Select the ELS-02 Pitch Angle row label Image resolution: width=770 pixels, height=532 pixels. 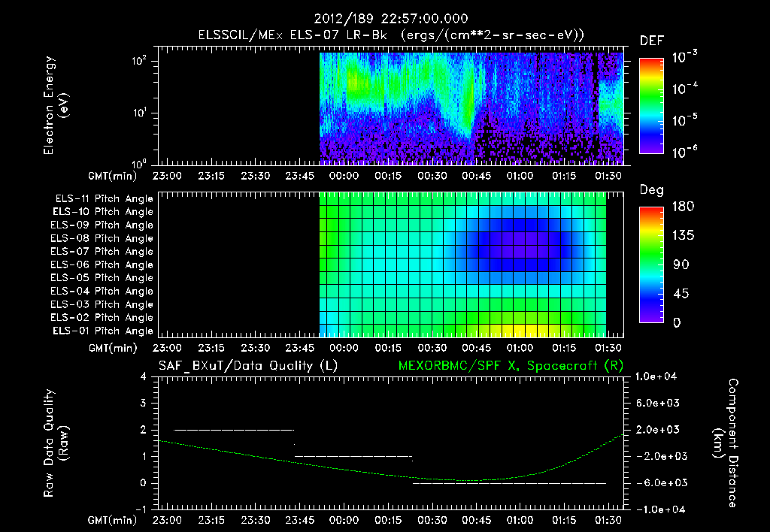click(102, 318)
